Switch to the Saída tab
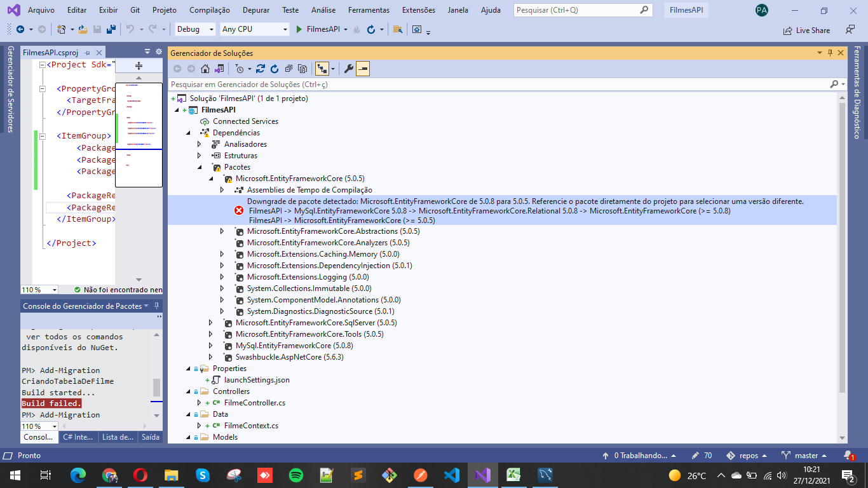868x488 pixels. click(150, 437)
